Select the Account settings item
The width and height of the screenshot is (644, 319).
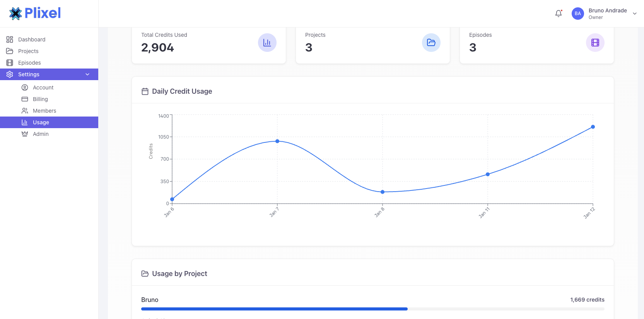[43, 87]
